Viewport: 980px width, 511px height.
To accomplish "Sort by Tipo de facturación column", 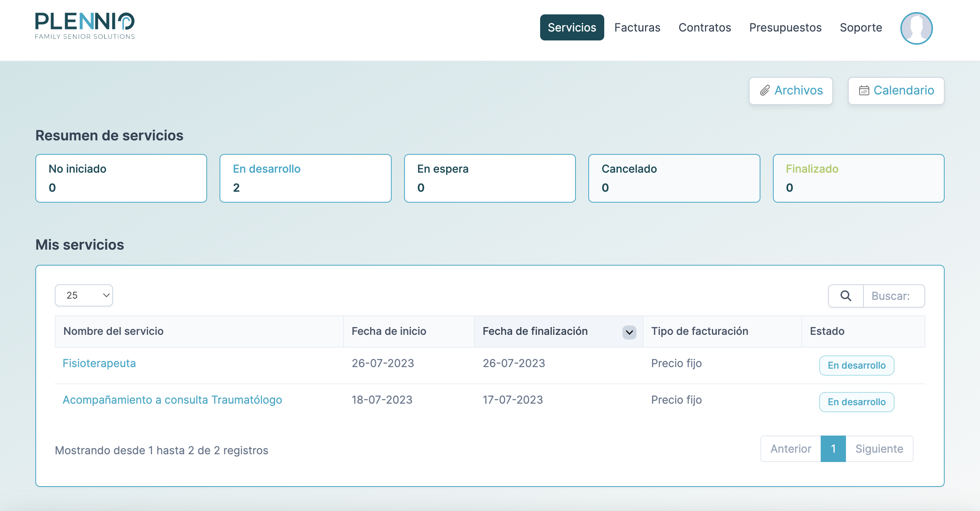I will 722,331.
